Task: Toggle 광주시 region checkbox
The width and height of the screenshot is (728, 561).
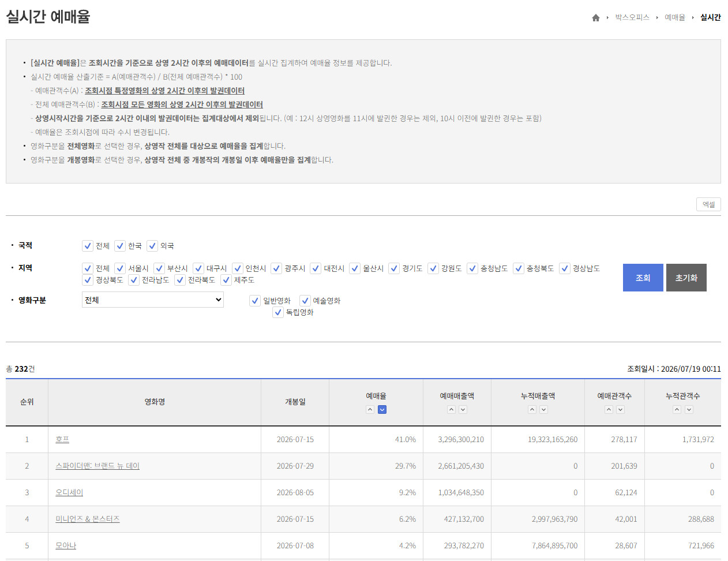Action: pyautogui.click(x=276, y=268)
